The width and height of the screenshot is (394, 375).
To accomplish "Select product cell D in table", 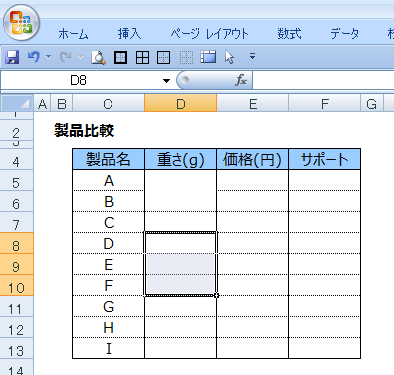I will [108, 243].
